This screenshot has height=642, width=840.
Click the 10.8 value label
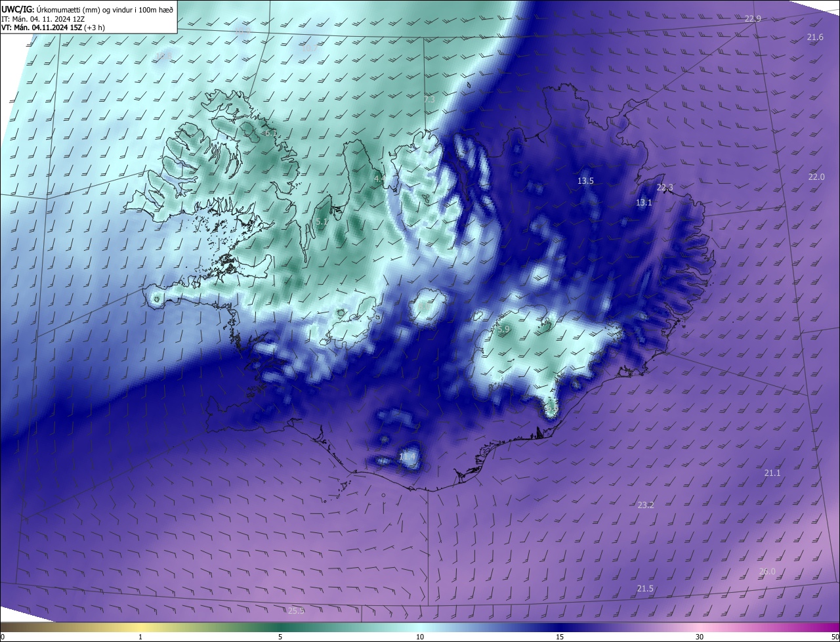pyautogui.click(x=163, y=56)
